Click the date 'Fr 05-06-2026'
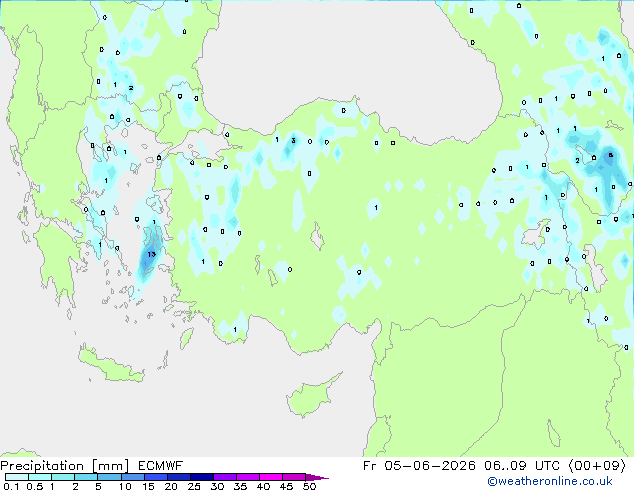634x490 pixels. tap(419, 466)
